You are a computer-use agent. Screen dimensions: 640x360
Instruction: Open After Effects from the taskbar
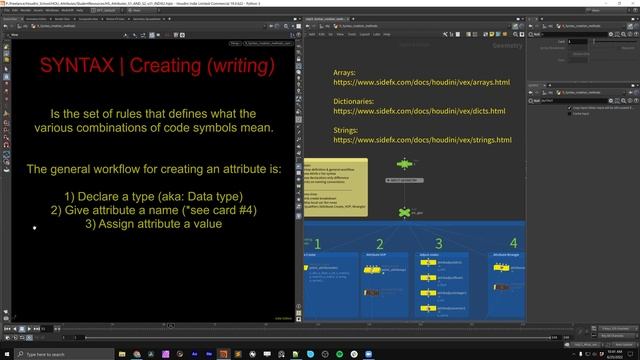coord(195,354)
